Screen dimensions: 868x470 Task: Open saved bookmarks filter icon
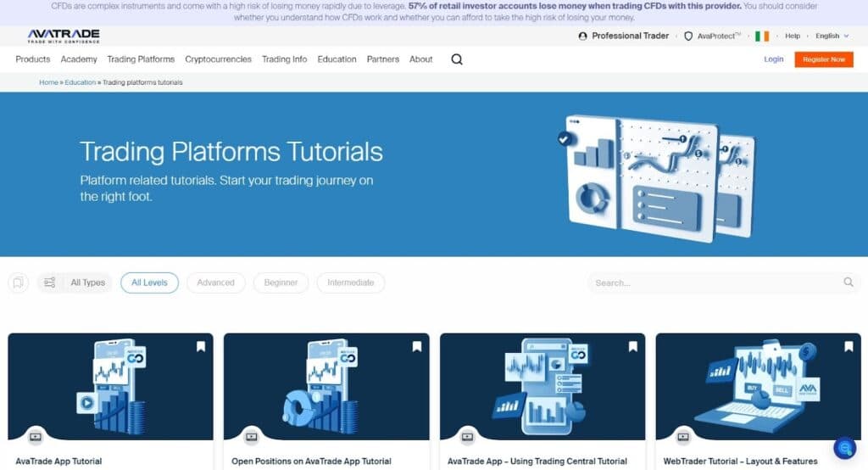18,283
